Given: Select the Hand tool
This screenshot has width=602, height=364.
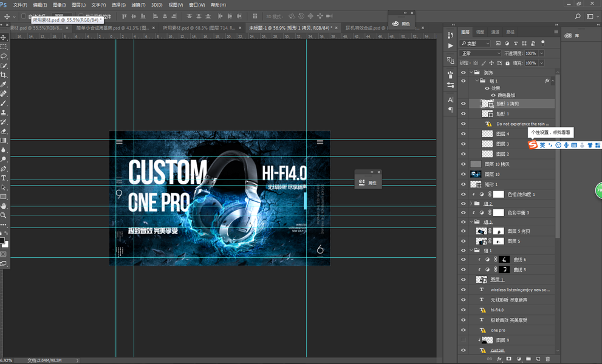Looking at the screenshot, I should pos(4,206).
